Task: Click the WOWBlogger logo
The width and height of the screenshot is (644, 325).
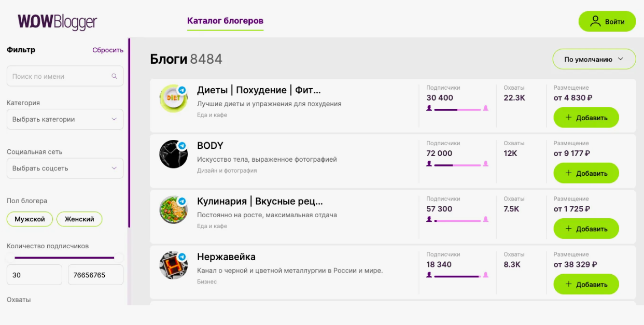Action: pos(58,22)
